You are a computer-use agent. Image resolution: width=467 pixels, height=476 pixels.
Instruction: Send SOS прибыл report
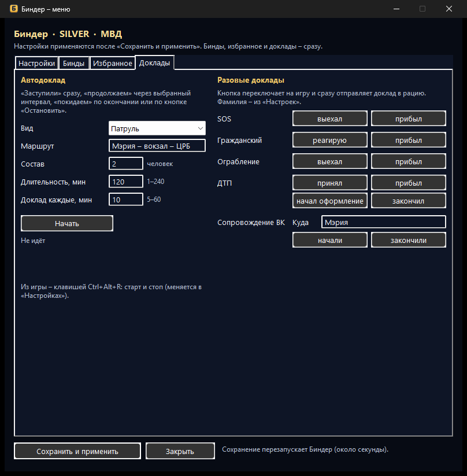click(409, 119)
